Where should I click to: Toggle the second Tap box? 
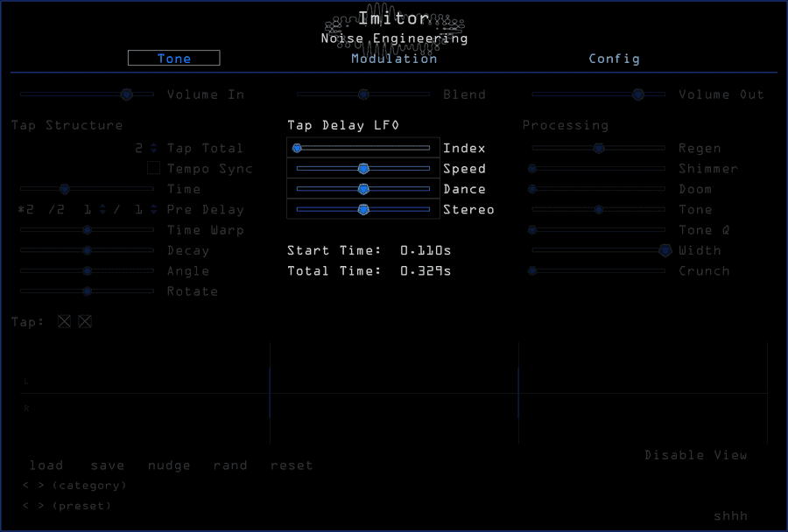[x=85, y=321]
